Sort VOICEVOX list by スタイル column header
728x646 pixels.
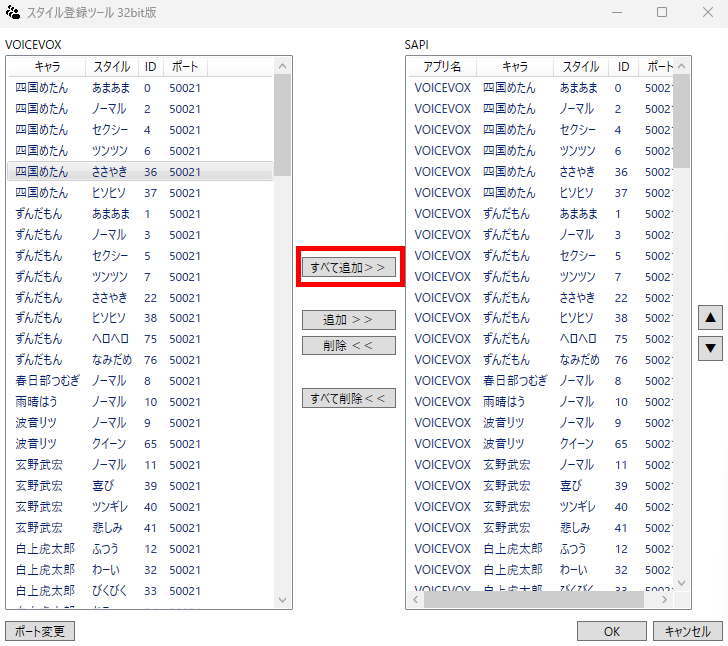pos(112,67)
